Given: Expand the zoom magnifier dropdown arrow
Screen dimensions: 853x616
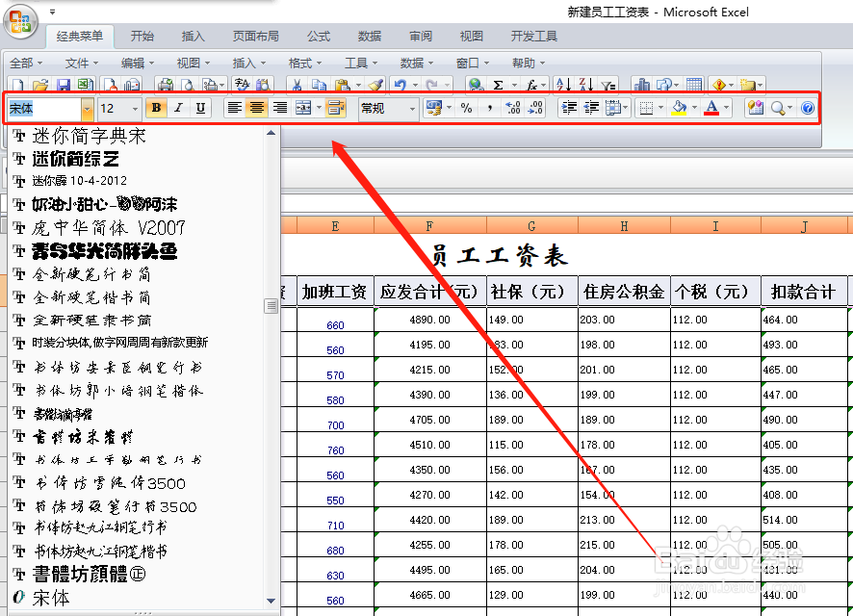Looking at the screenshot, I should coord(789,108).
